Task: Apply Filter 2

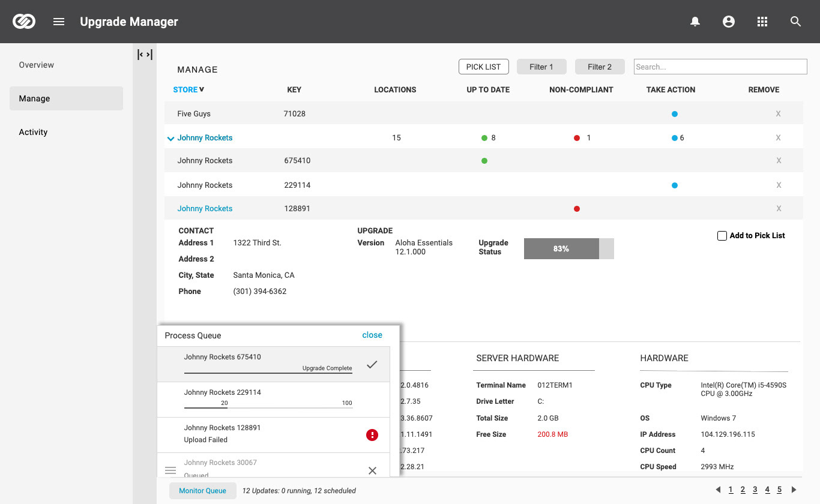Action: 600,67
